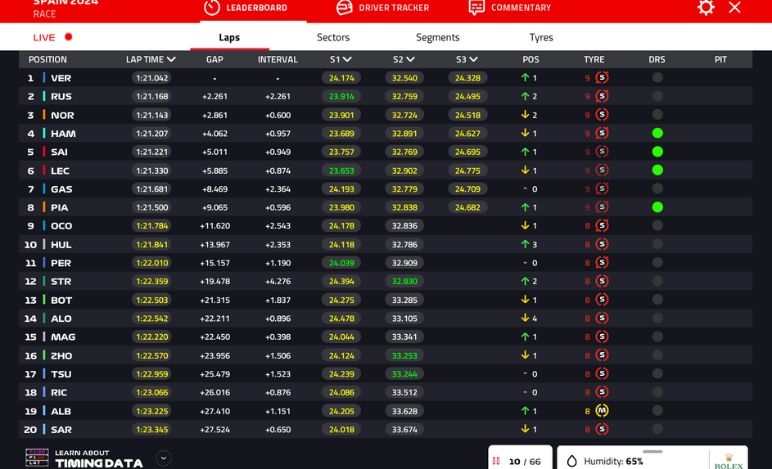Expand the Learn About Timing Data chevron

[x=164, y=458]
